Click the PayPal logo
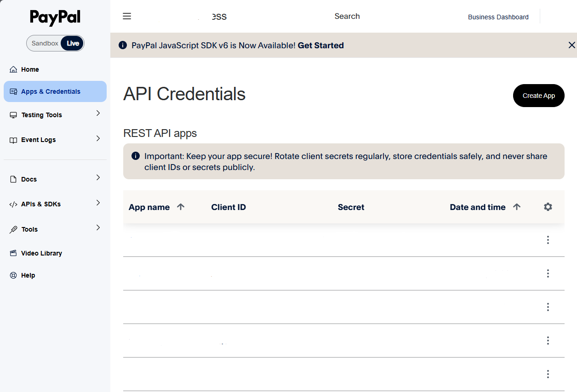This screenshot has width=577, height=392. (x=55, y=17)
